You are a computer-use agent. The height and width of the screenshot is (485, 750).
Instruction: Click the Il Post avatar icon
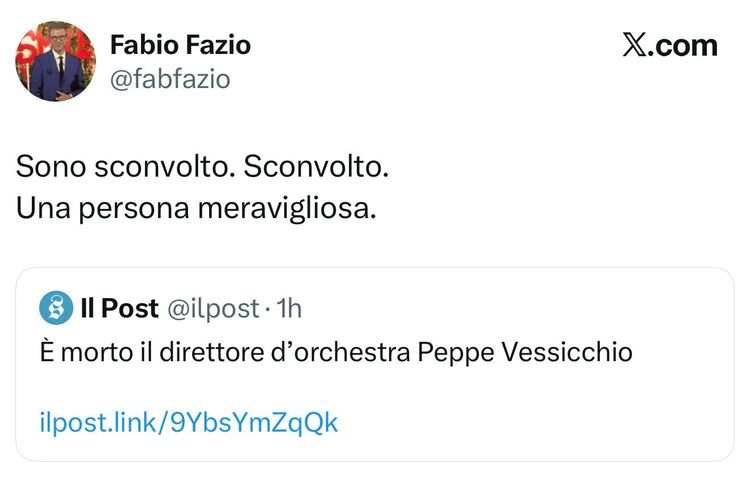click(x=56, y=309)
